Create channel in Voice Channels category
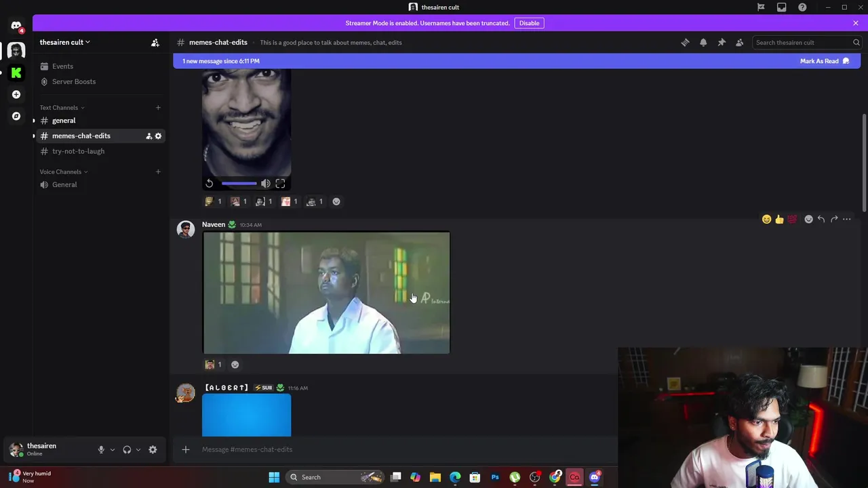Image resolution: width=868 pixels, height=488 pixels. click(158, 172)
